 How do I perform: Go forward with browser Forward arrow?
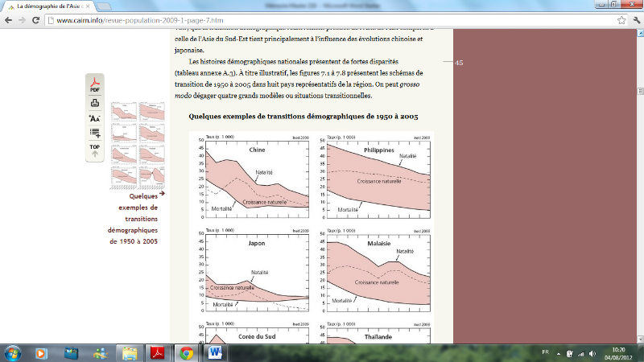coord(22,20)
